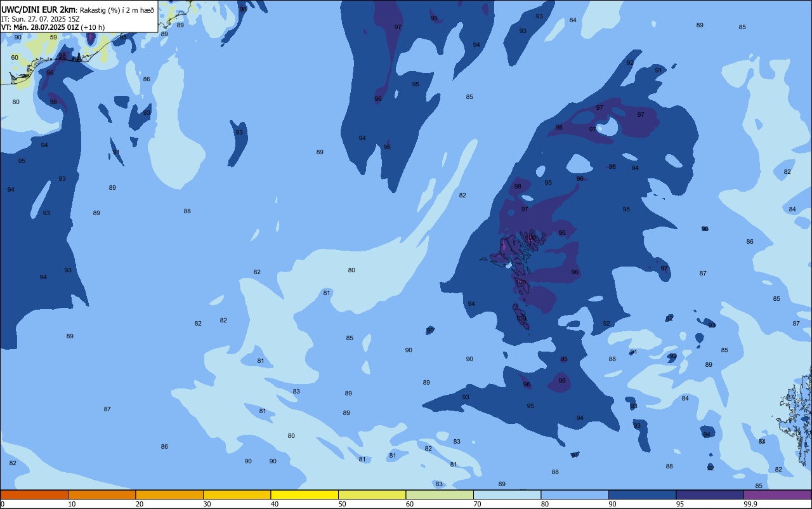This screenshot has width=812, height=509.
Task: Click legend tick label '40'
Action: 274,504
